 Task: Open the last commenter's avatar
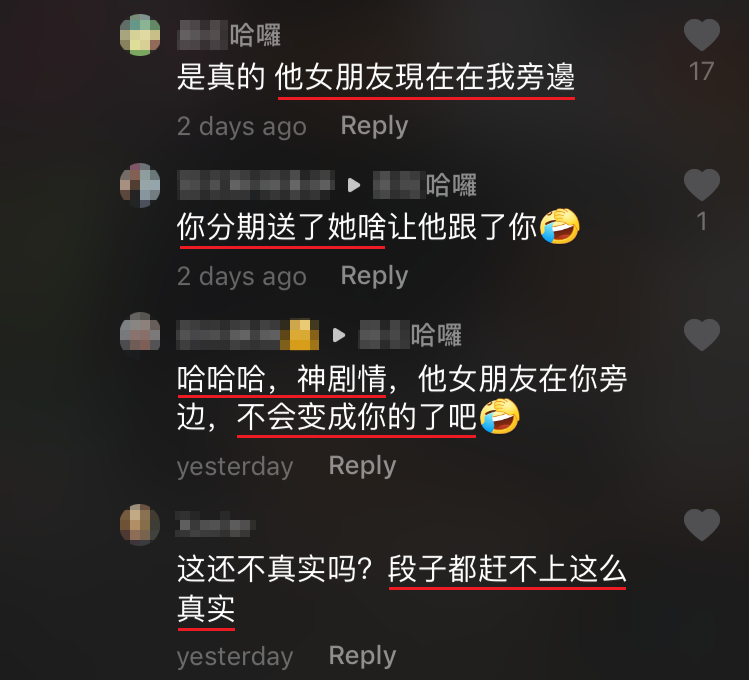pyautogui.click(x=140, y=525)
